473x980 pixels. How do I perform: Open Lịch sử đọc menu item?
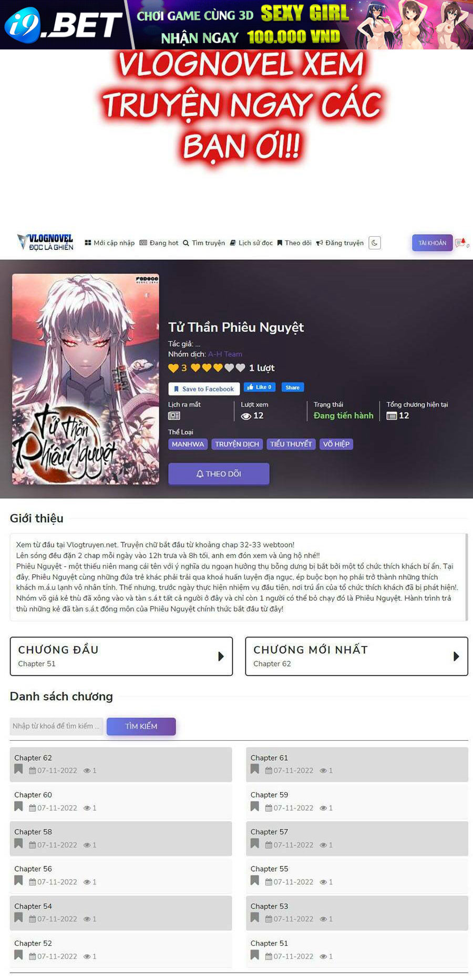pos(251,243)
